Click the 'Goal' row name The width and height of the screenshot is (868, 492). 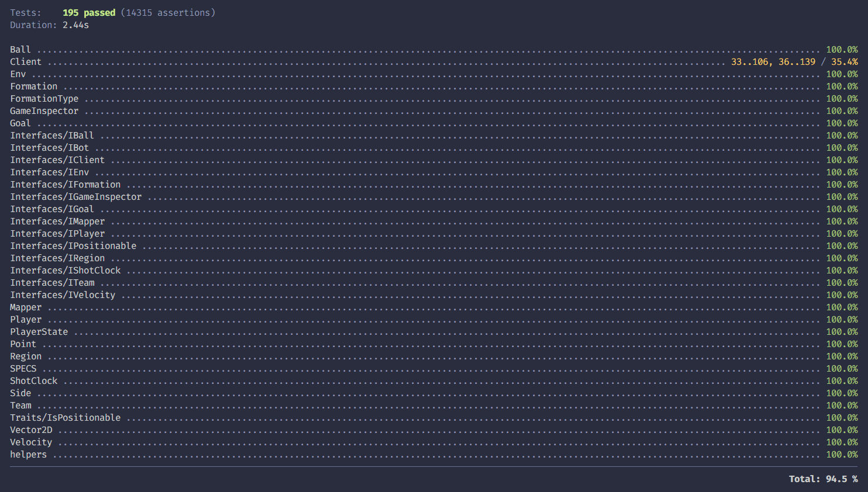(x=20, y=123)
